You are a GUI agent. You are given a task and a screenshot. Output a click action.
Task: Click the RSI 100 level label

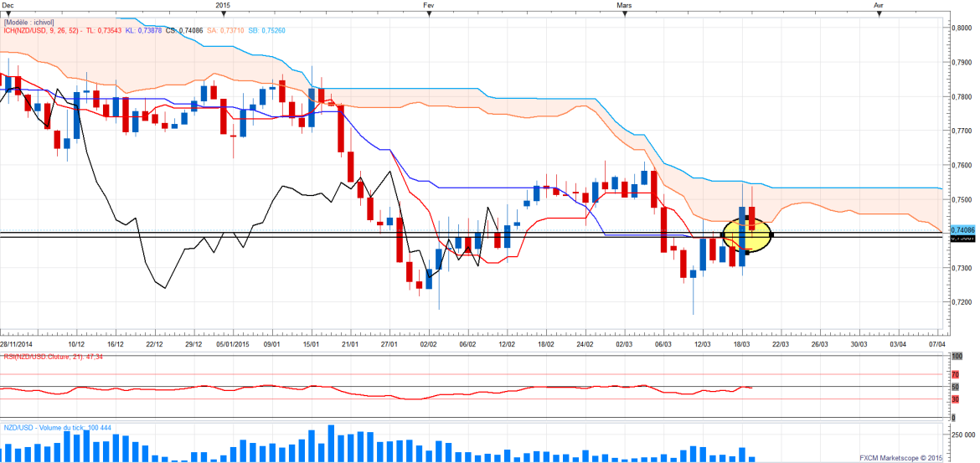point(956,356)
